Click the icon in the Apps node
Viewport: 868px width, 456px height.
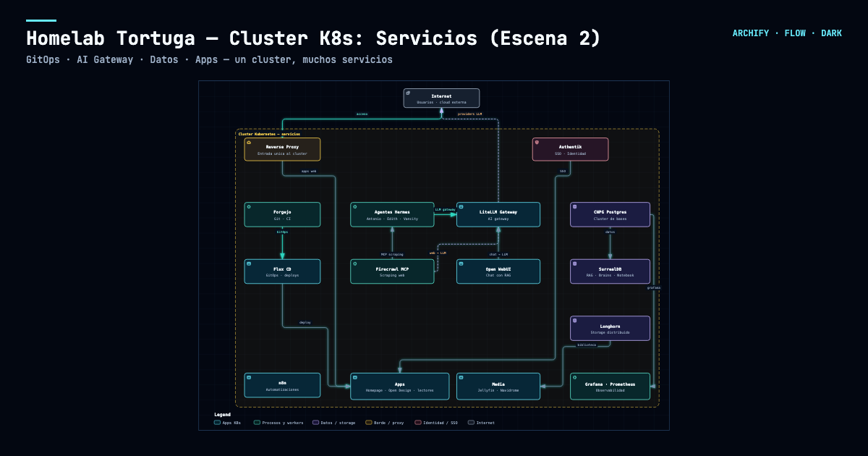(x=355, y=377)
